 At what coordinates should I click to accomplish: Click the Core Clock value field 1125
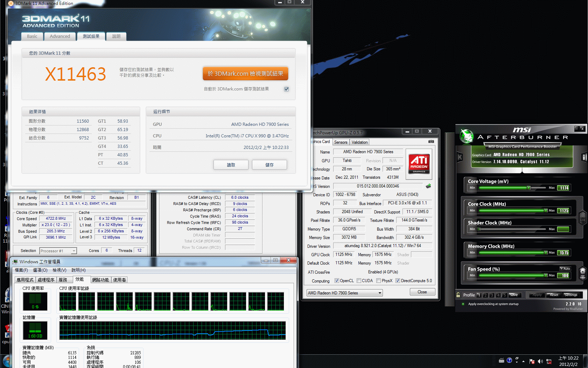564,211
